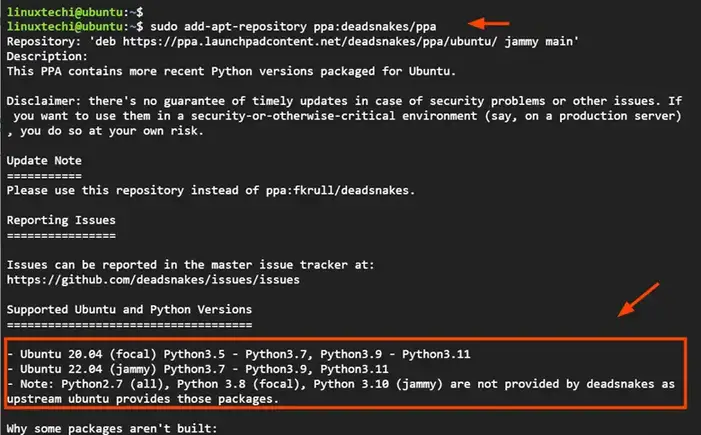Open the github.com/deadsnakes issues link

153,280
